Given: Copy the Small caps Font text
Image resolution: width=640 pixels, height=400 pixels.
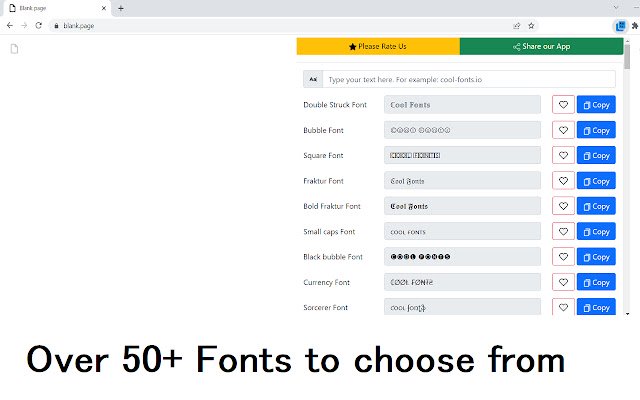Looking at the screenshot, I should tap(596, 231).
